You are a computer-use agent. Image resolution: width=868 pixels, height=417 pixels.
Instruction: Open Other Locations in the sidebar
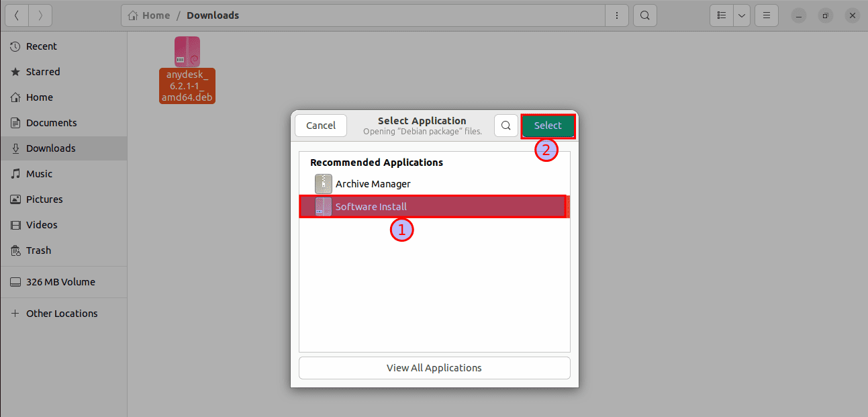coord(63,314)
